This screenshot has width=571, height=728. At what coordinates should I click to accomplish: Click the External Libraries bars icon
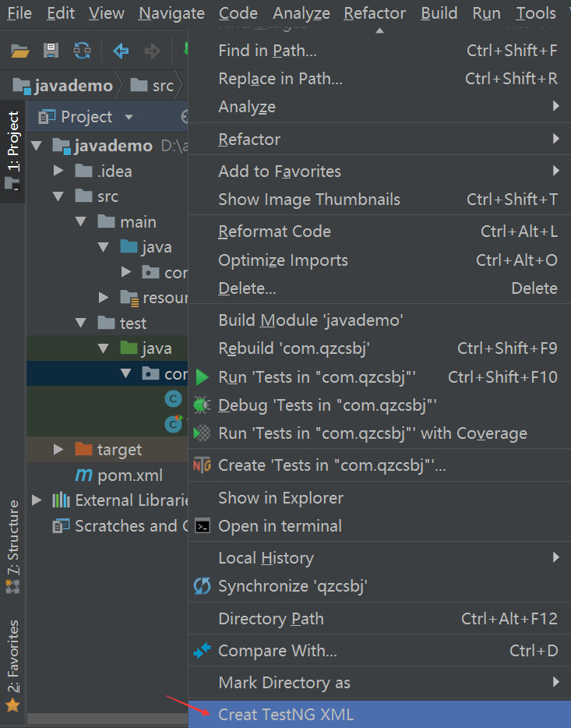[x=61, y=500]
